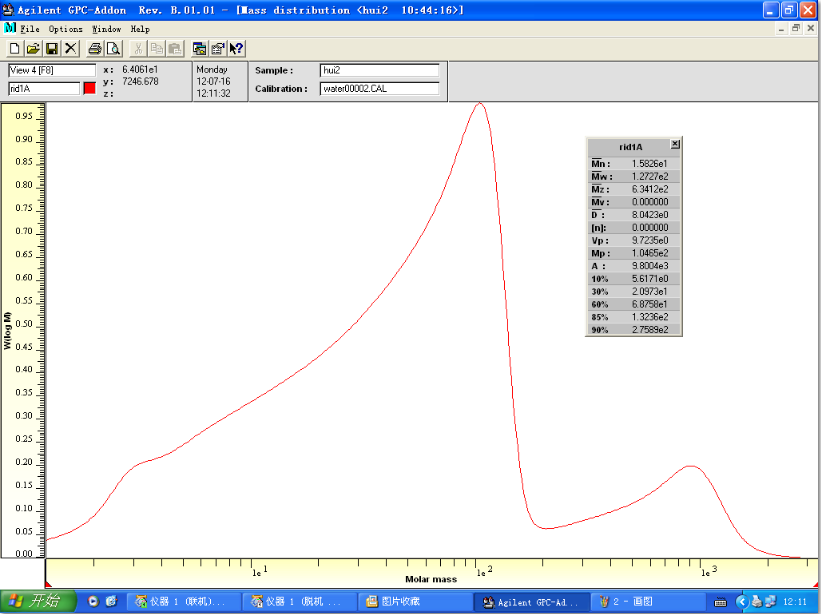Switch to the second 仪器 1 taskbar window
The width and height of the screenshot is (821, 614).
tap(299, 602)
